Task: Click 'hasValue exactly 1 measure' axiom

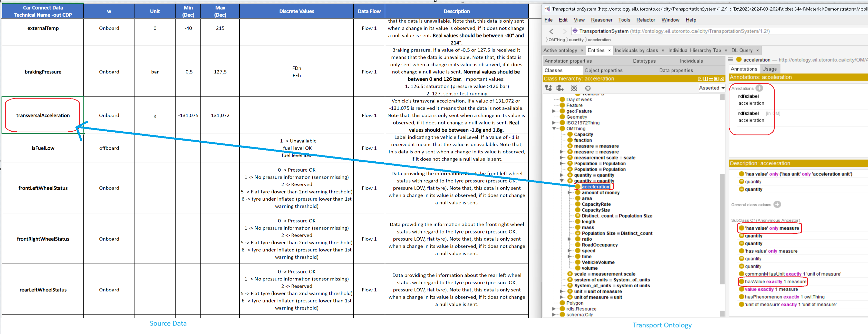Action: tap(775, 281)
